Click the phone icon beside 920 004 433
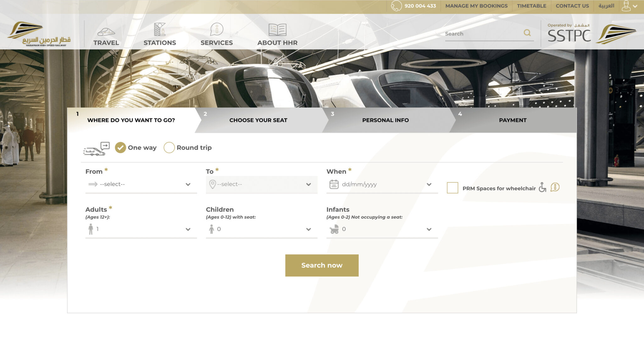The image size is (644, 353). pos(396,6)
